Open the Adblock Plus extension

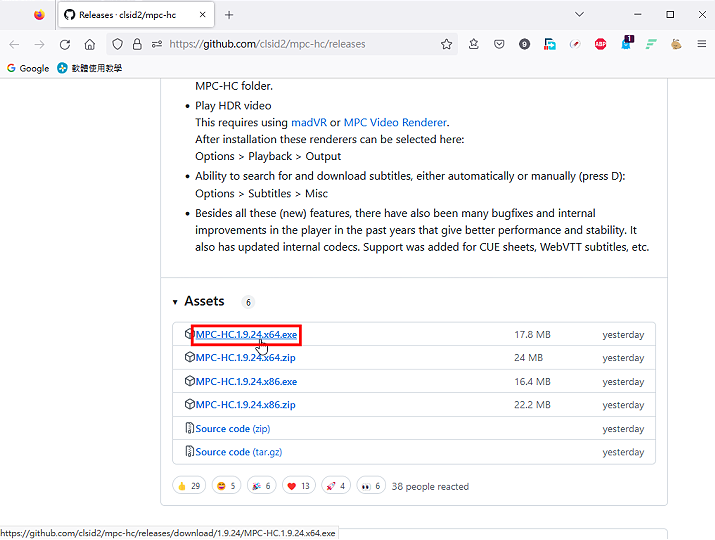601,44
